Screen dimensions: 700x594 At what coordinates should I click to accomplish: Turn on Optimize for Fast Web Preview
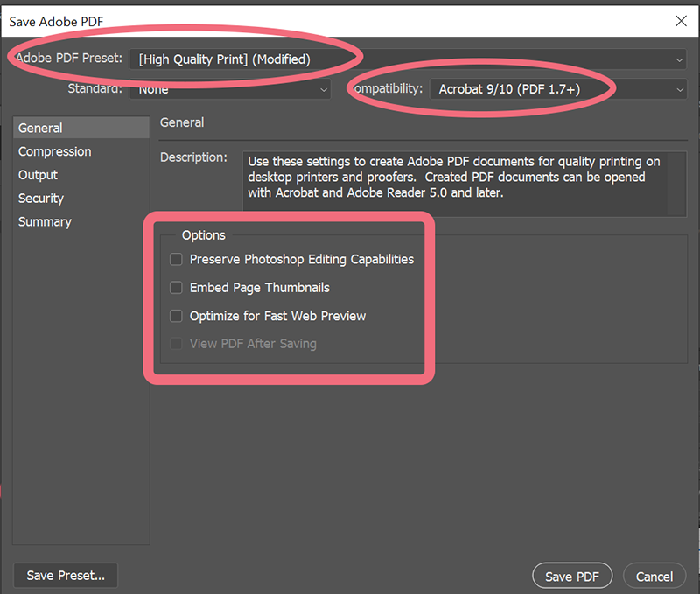click(176, 316)
